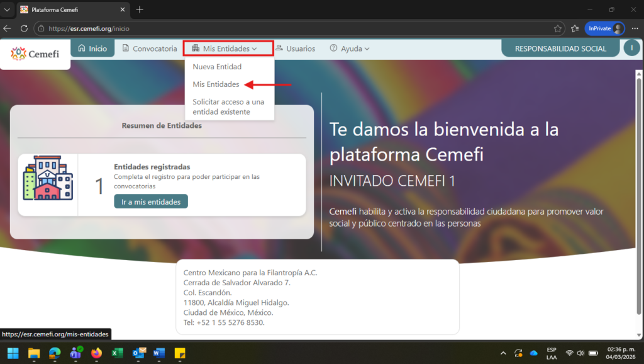644x364 pixels.
Task: Select Solicitar acceso a una entidad existente
Action: click(x=228, y=107)
